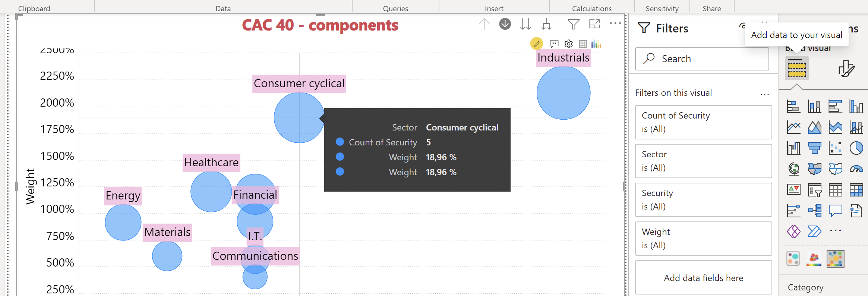Add the key influencers visual
868x296 pixels.
click(793, 210)
